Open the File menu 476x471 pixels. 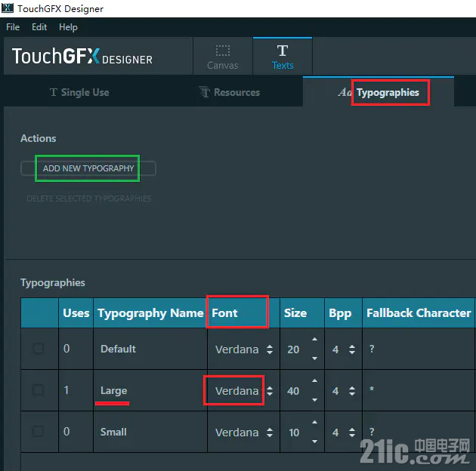tap(13, 27)
